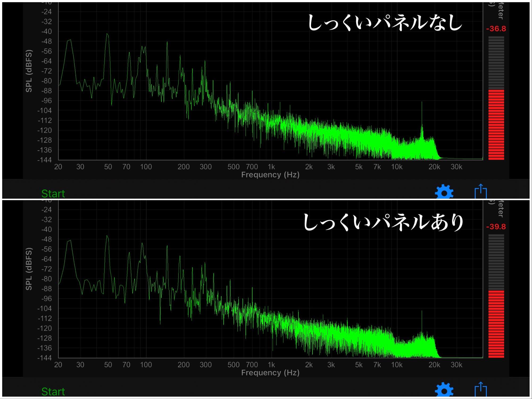
Task: Click the red level meter in top panel
Action: (496, 124)
